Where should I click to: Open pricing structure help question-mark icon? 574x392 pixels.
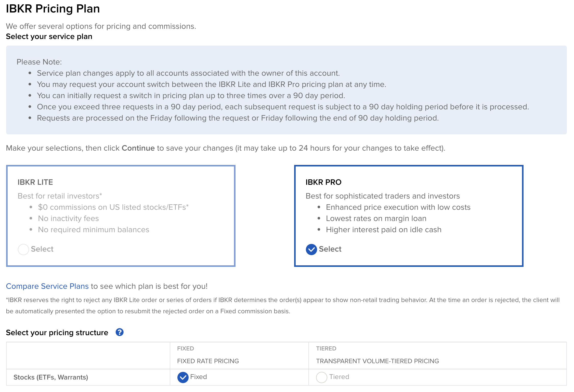point(120,332)
